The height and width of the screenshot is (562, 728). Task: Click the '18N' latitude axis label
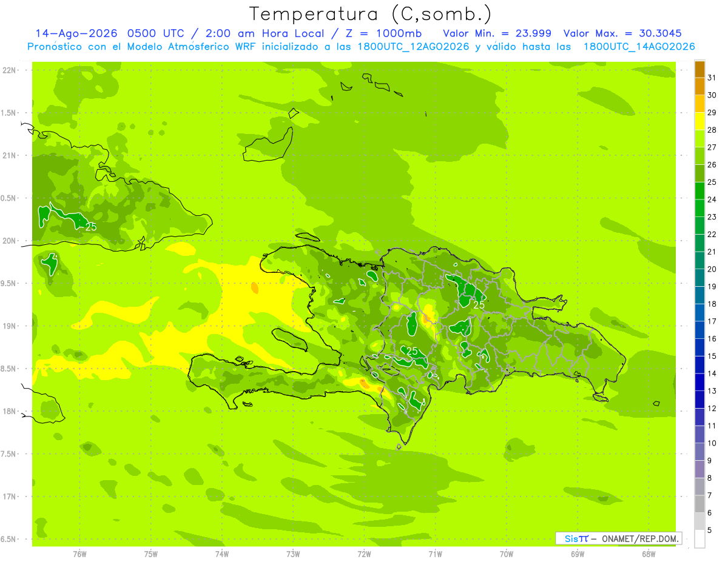(9, 411)
